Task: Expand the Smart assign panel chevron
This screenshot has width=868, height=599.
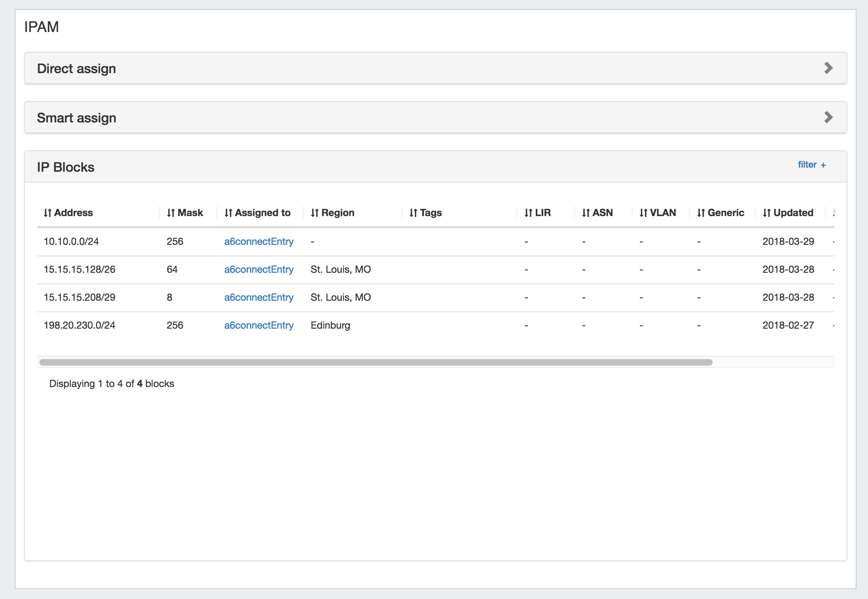Action: (829, 117)
